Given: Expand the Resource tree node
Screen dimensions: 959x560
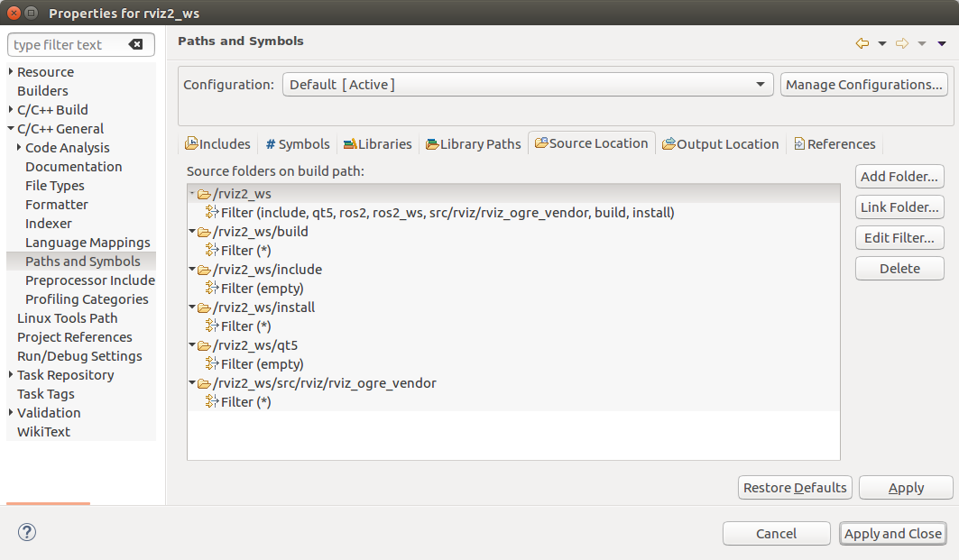Looking at the screenshot, I should (x=11, y=72).
